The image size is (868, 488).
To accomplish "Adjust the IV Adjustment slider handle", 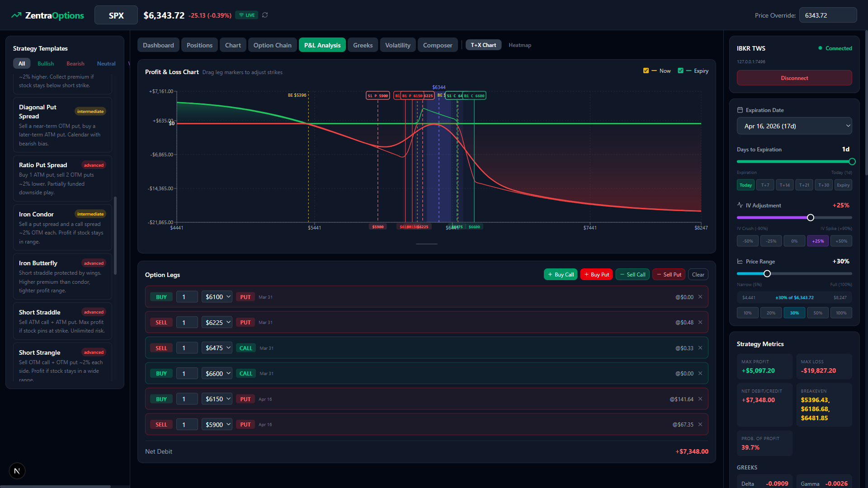I will coord(811,217).
